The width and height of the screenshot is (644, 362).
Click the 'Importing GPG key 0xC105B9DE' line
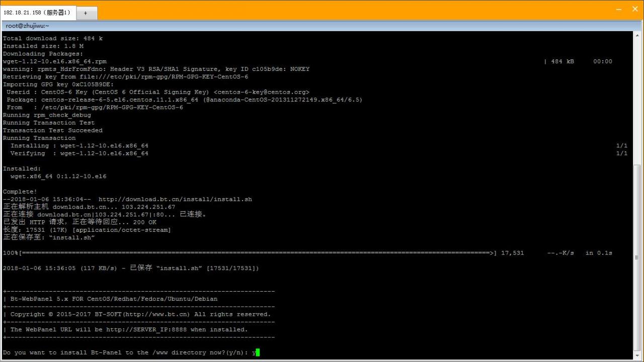[x=58, y=84]
